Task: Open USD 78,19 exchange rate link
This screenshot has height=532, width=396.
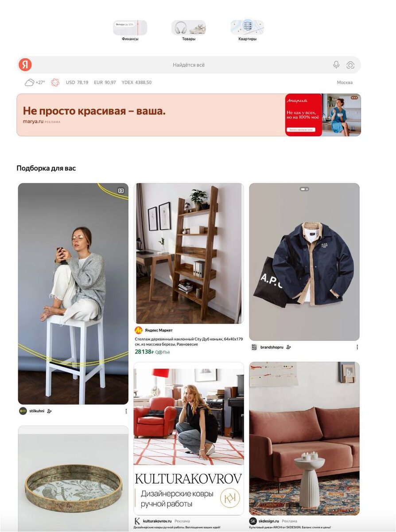Action: click(77, 82)
